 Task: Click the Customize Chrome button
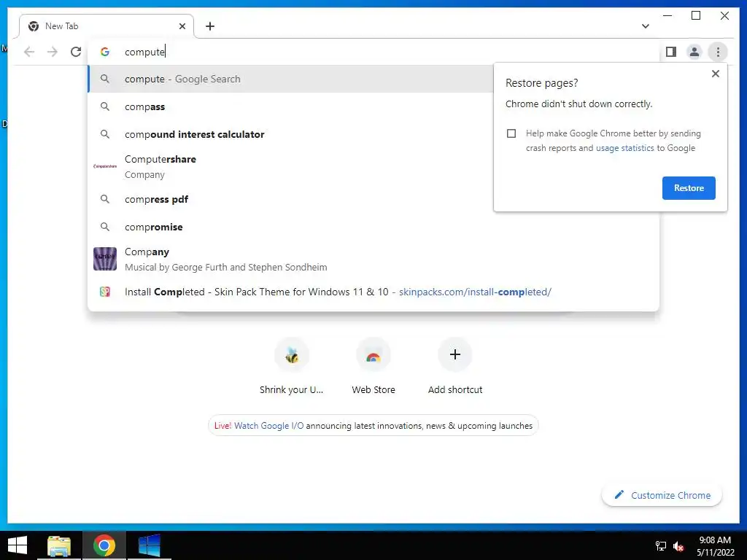pyautogui.click(x=662, y=495)
